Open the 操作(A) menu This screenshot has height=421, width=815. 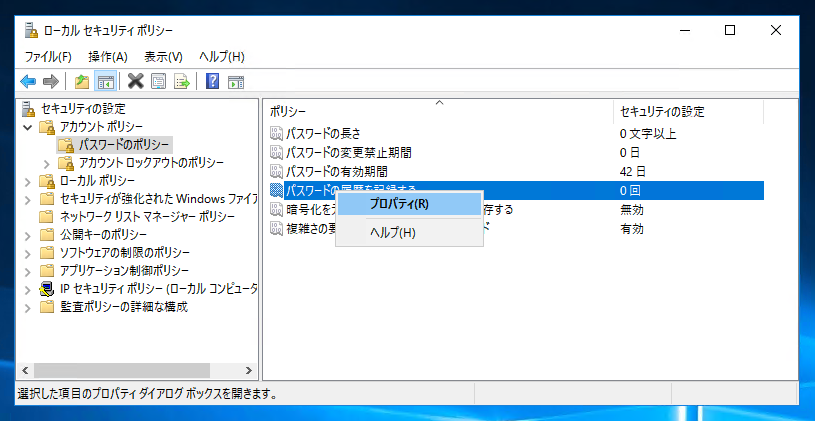(108, 56)
